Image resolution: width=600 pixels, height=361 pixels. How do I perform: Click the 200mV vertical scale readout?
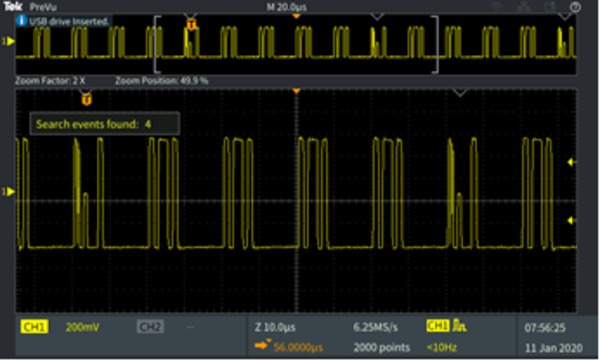coord(82,327)
